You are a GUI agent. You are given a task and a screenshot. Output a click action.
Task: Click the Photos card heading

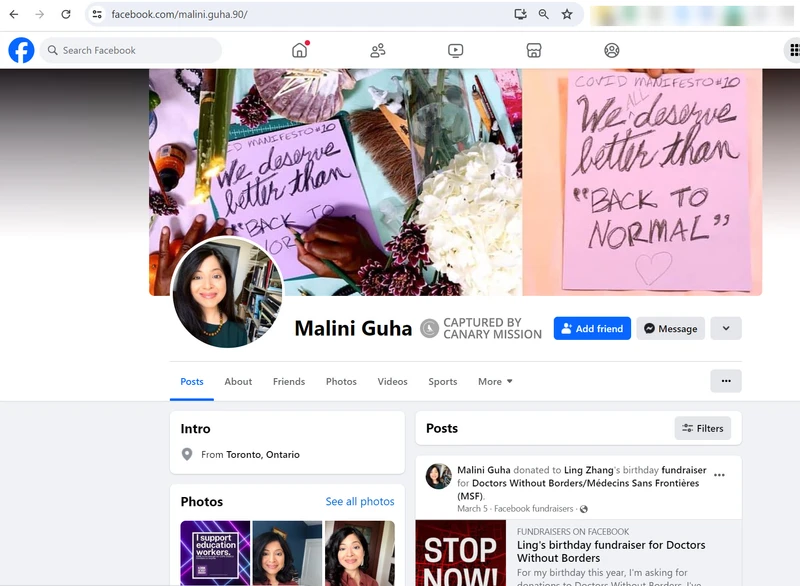[x=202, y=501]
